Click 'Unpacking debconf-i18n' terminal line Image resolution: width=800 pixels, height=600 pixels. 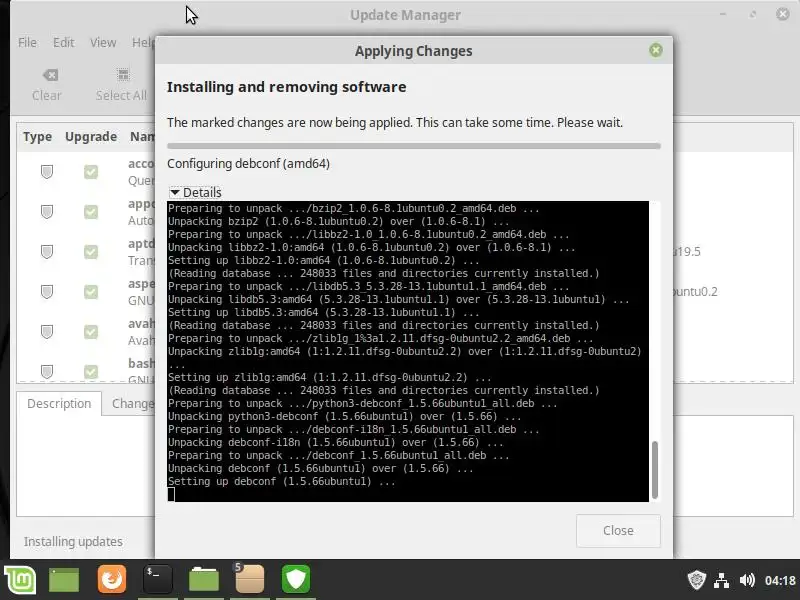click(x=336, y=442)
